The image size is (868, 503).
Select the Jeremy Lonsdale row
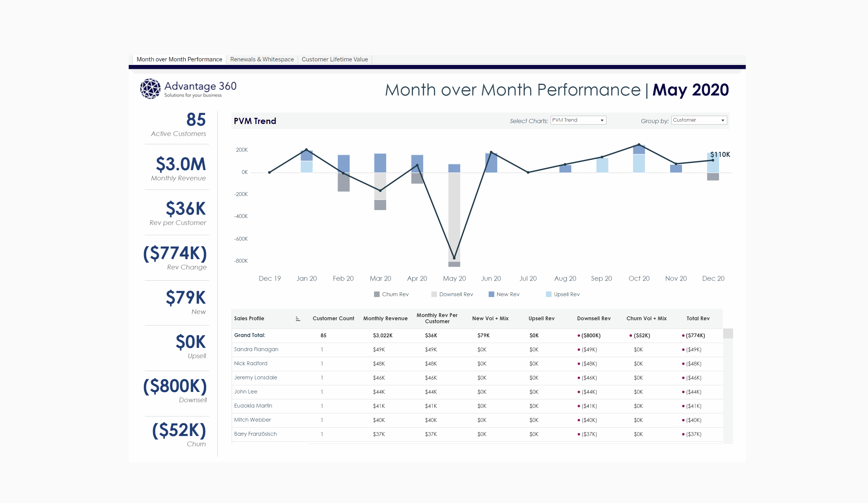[x=477, y=378]
